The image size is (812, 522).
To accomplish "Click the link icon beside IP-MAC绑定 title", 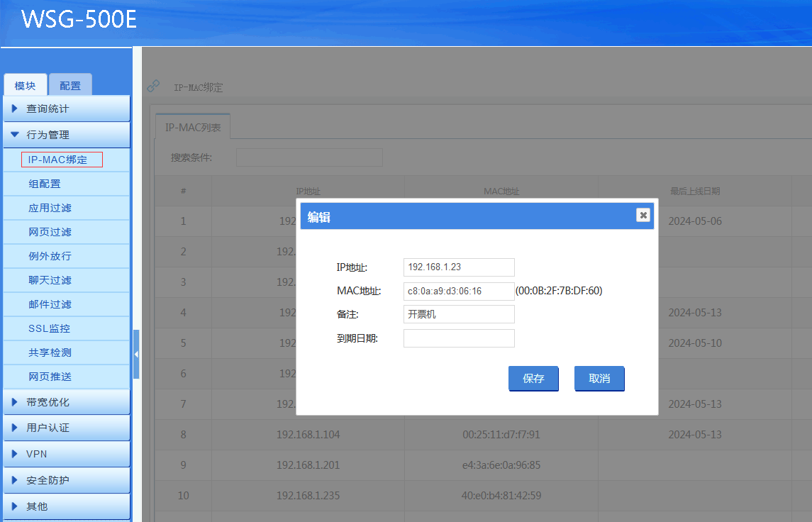I will (153, 87).
